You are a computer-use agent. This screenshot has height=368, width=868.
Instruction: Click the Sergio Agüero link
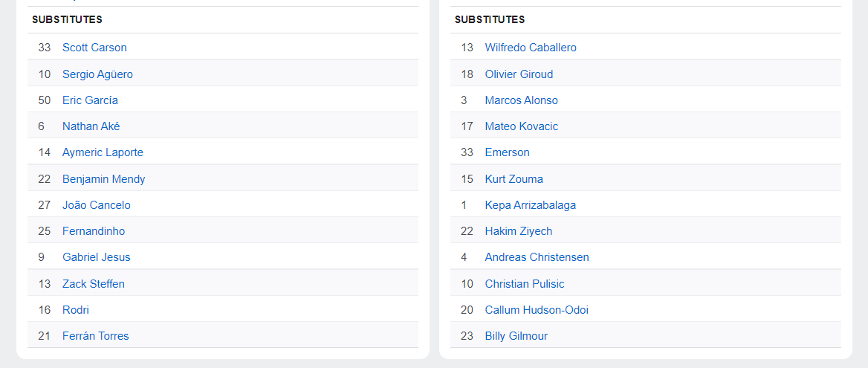point(97,74)
